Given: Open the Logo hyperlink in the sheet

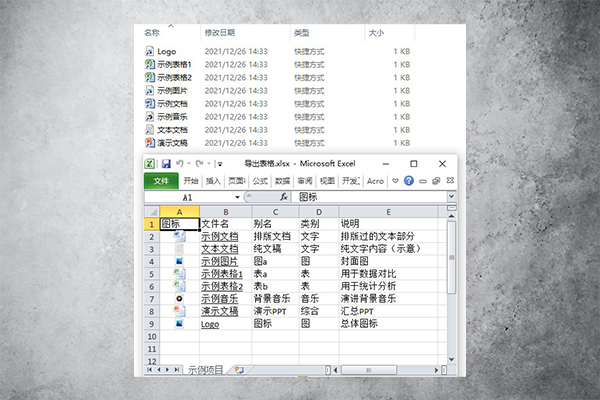Looking at the screenshot, I should pos(210,324).
